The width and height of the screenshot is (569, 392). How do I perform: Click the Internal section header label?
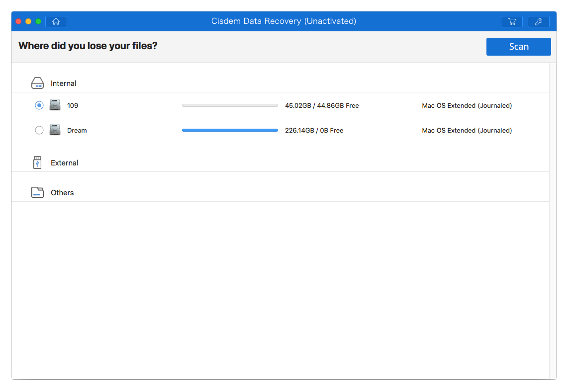click(64, 83)
